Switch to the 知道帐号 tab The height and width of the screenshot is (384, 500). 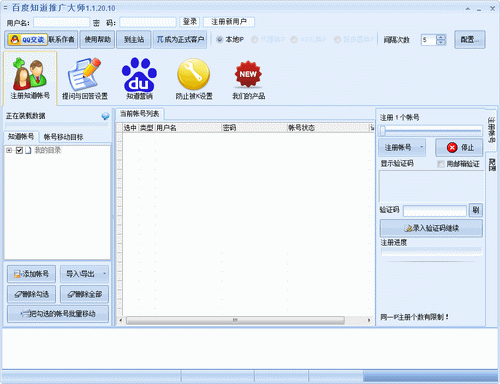click(x=21, y=137)
